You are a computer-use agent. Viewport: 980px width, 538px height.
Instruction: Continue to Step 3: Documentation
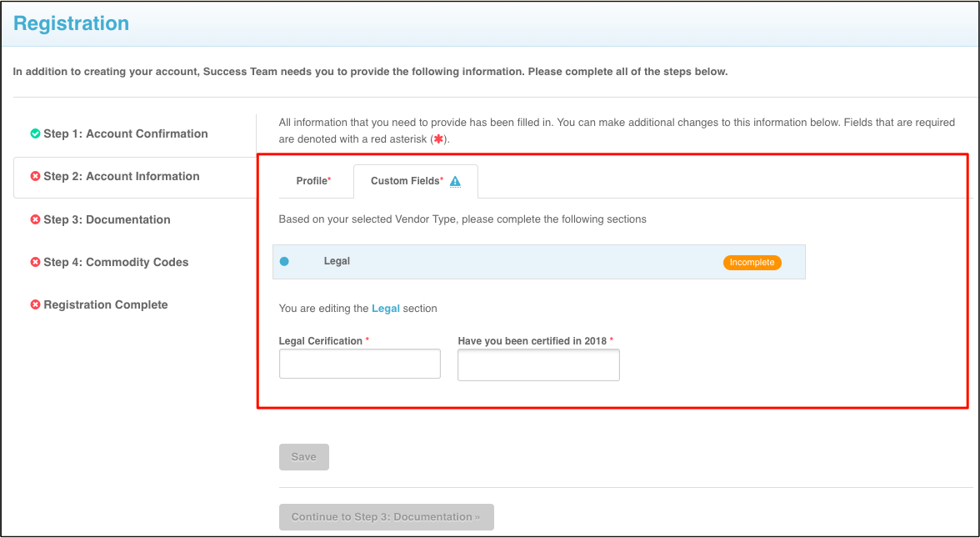click(x=386, y=516)
